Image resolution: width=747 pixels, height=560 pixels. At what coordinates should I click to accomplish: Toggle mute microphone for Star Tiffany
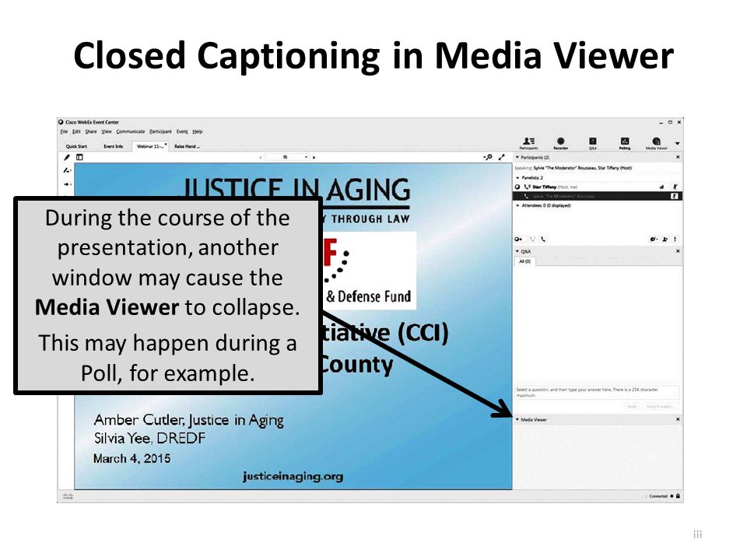point(675,187)
